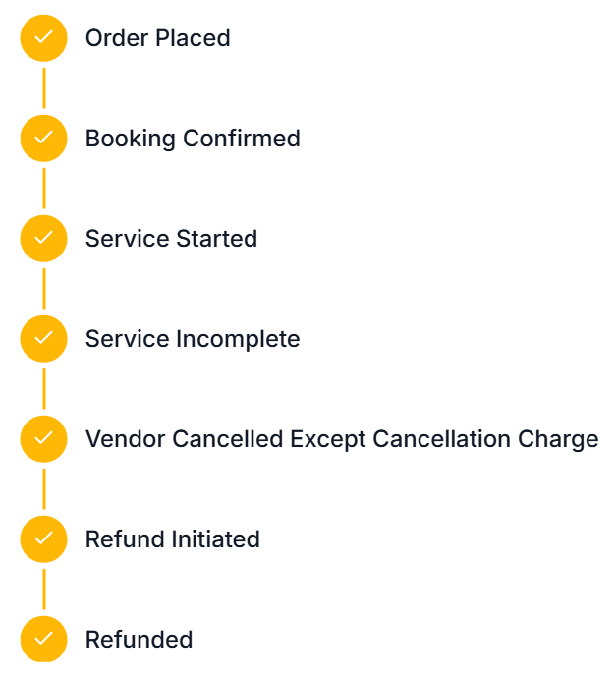This screenshot has width=616, height=680.
Task: Click connector line between Order Placed and Booking Confirmed
Action: 43,88
